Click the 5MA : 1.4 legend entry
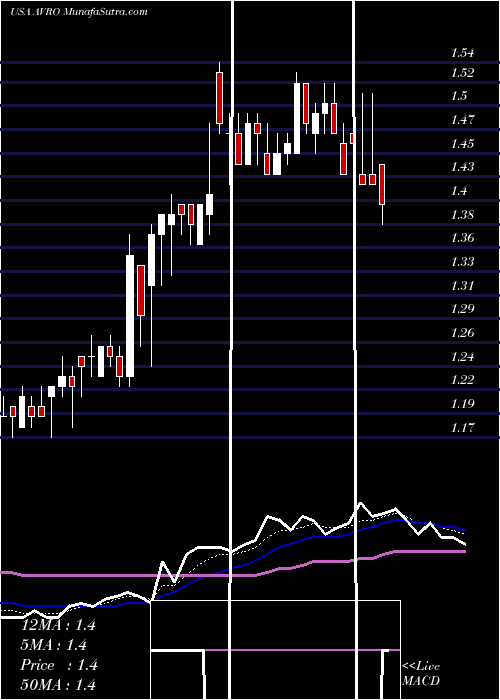This screenshot has width=500, height=700. coord(54,645)
